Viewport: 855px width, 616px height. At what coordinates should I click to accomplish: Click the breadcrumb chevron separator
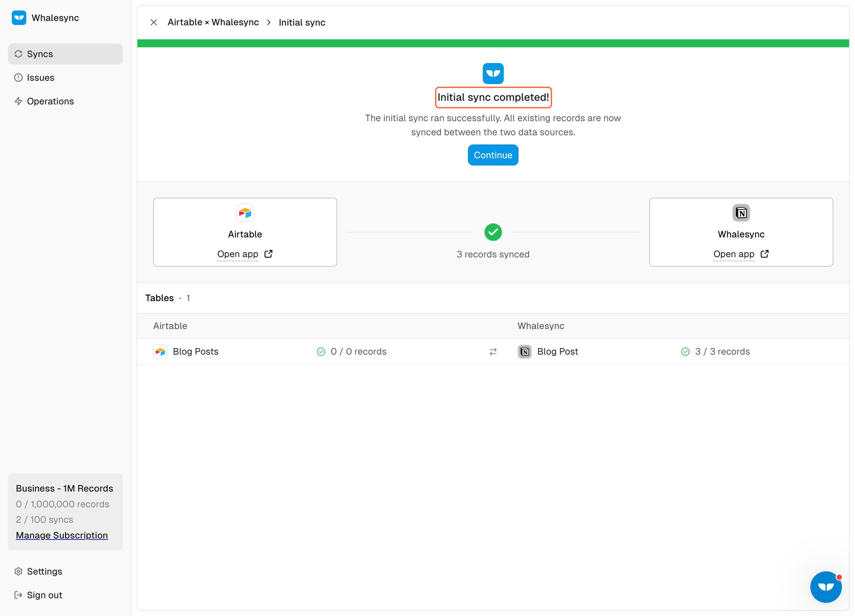pos(269,22)
